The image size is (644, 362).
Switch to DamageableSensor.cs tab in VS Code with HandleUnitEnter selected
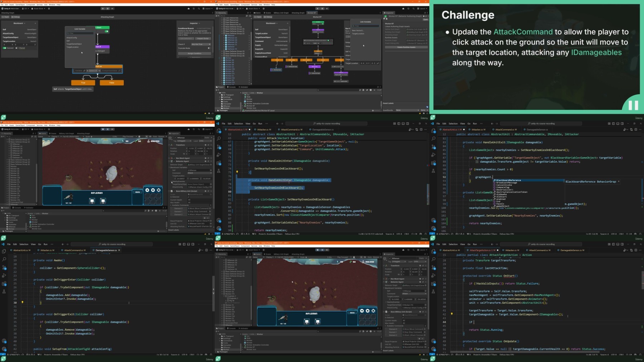coord(323,130)
